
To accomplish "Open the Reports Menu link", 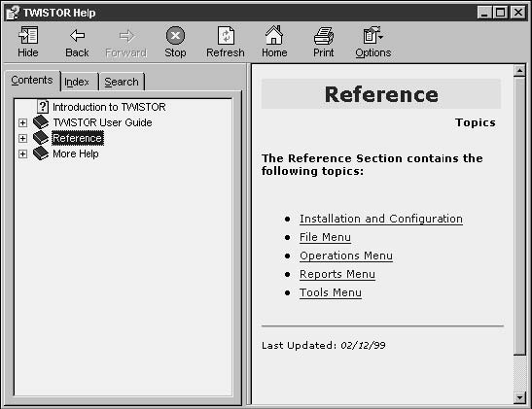I will click(x=337, y=274).
